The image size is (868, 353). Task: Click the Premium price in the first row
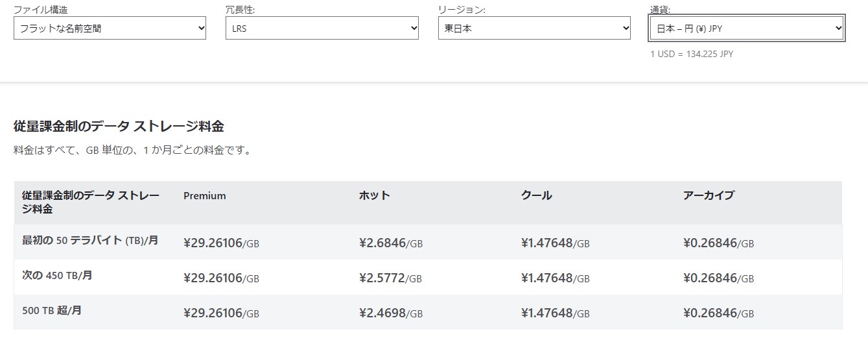221,243
